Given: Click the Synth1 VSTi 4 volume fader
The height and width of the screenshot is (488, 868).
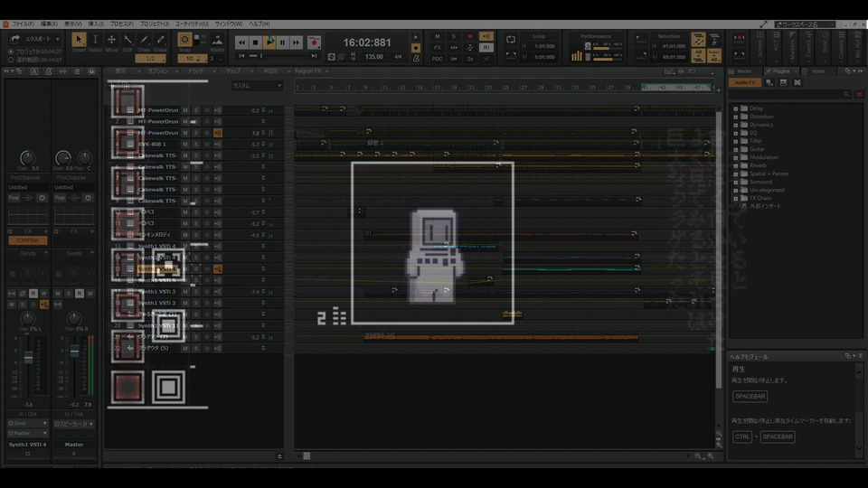Looking at the screenshot, I should coord(28,358).
